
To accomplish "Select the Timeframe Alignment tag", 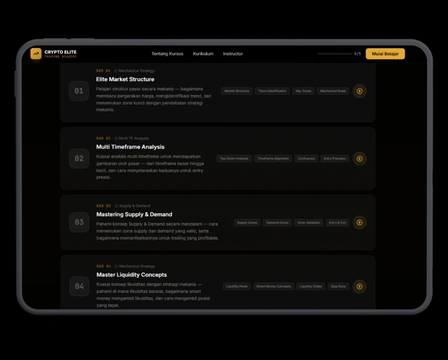I will pyautogui.click(x=273, y=159).
